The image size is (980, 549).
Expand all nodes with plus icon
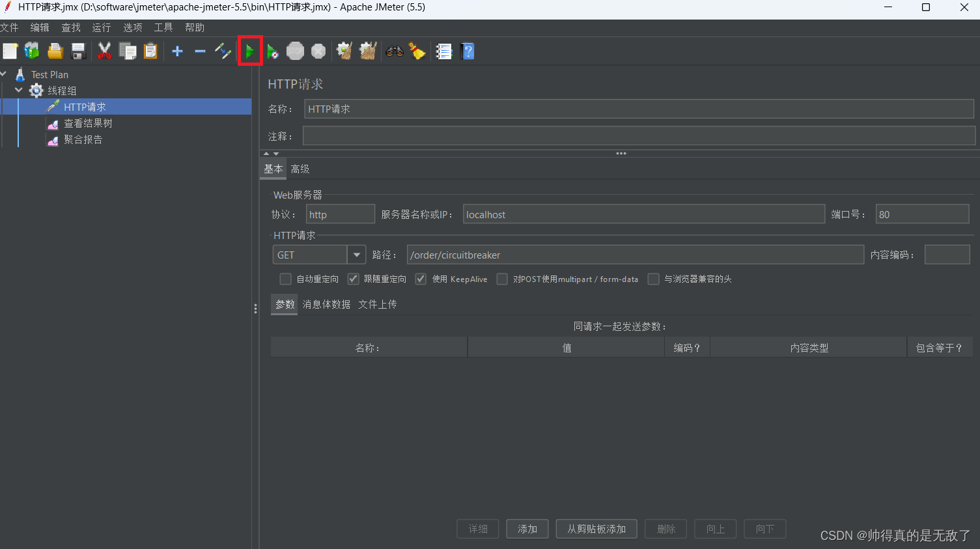[x=177, y=51]
